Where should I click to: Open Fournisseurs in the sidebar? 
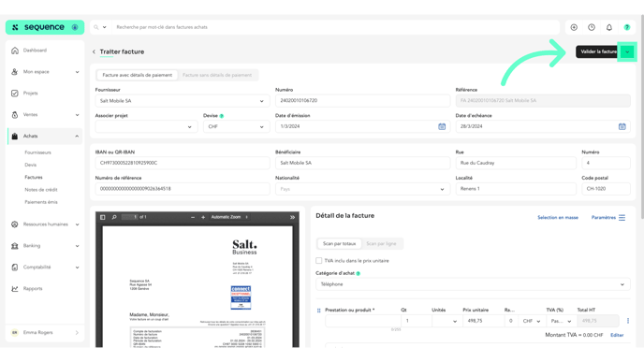(37, 152)
